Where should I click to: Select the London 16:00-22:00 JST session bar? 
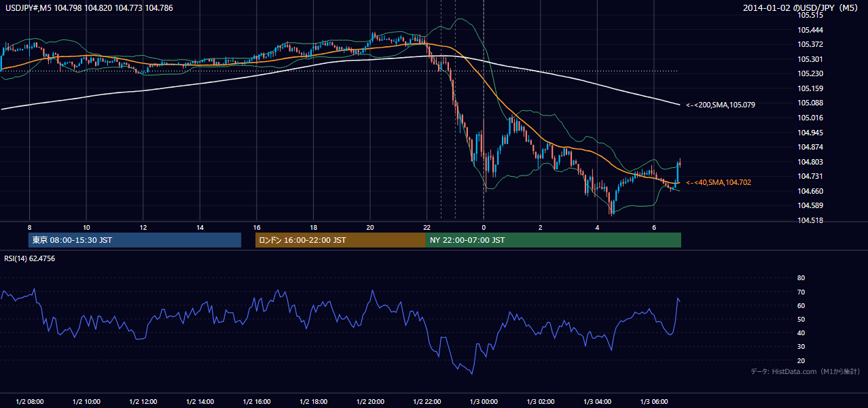pos(340,240)
